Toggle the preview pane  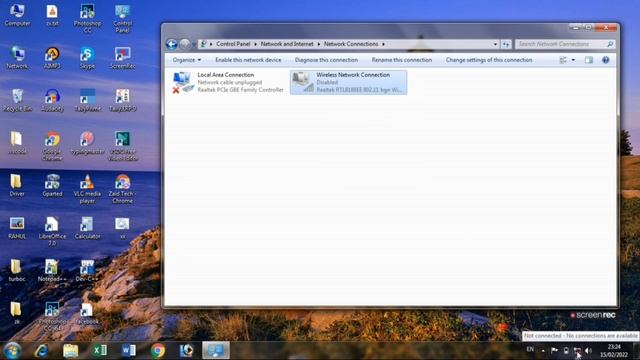pyautogui.click(x=589, y=60)
